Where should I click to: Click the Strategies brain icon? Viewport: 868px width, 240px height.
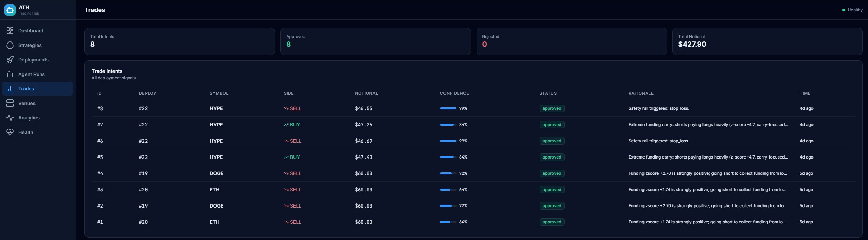(10, 45)
